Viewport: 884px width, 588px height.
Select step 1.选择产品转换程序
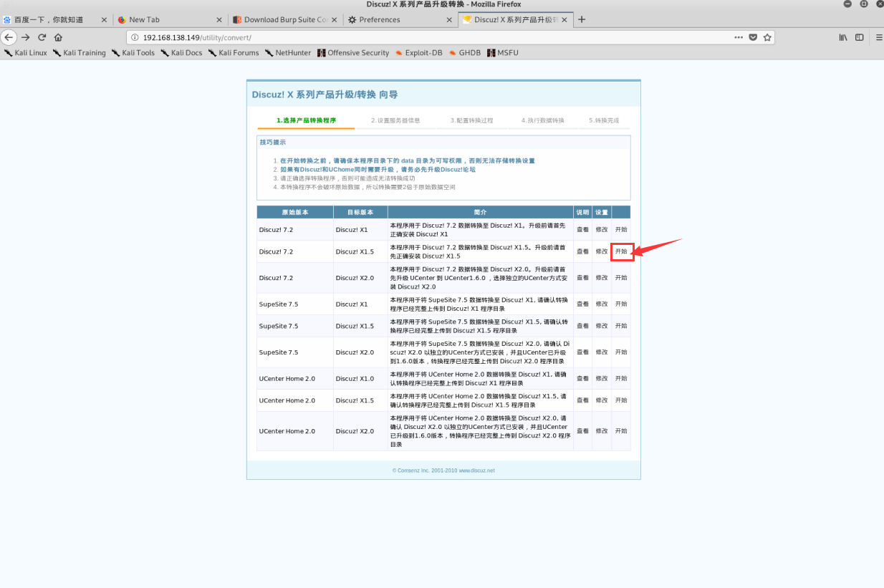tap(306, 120)
